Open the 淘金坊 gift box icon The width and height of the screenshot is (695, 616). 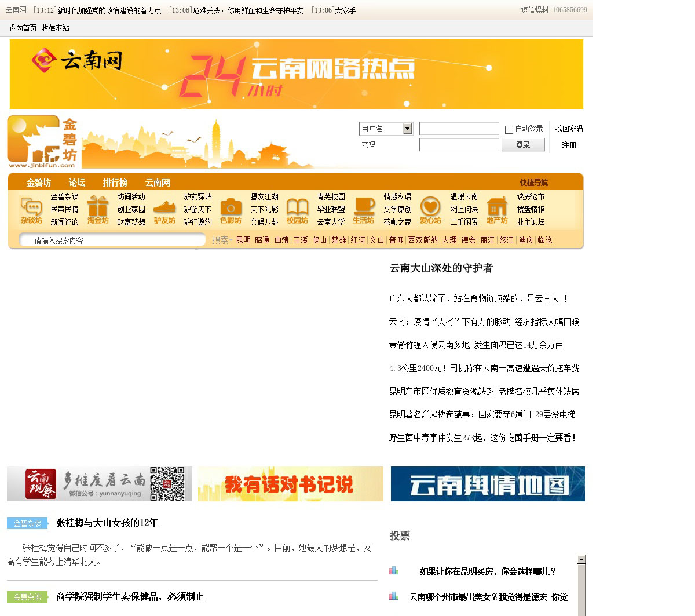tap(98, 210)
